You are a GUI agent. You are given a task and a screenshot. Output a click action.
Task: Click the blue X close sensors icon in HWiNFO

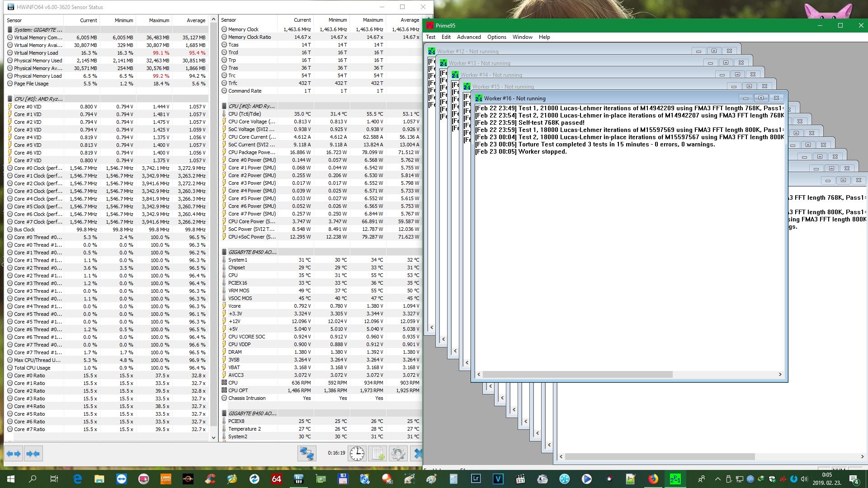click(417, 453)
